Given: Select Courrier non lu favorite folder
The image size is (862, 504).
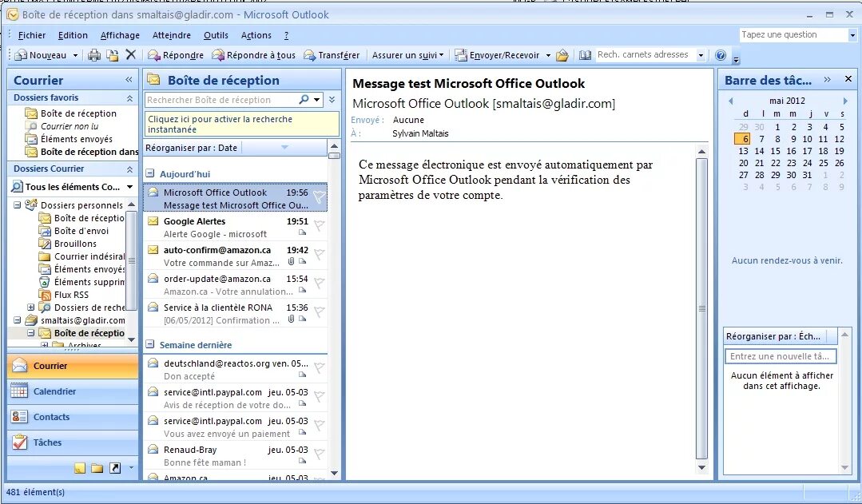Looking at the screenshot, I should [70, 126].
